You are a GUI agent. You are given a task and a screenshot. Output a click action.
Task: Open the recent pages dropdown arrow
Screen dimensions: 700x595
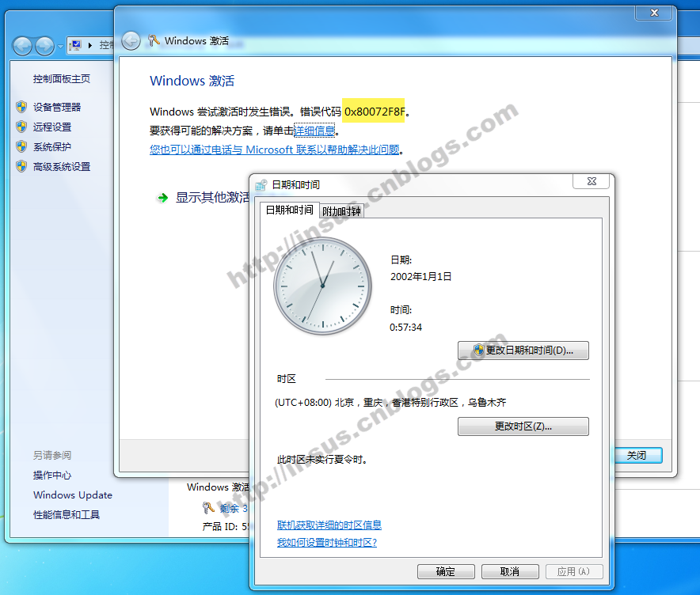coord(61,47)
